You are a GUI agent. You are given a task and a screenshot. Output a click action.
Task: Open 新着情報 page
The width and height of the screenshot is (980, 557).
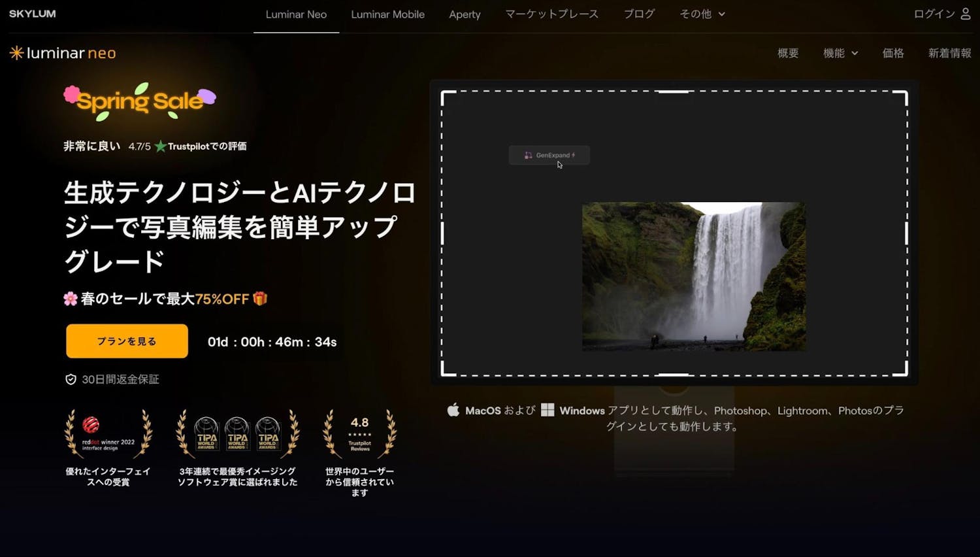click(949, 53)
